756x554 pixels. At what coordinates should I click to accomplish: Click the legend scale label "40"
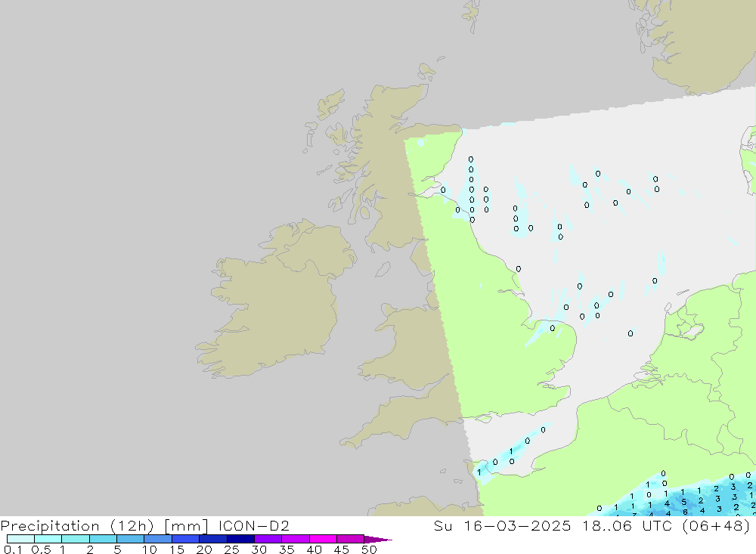(314, 549)
